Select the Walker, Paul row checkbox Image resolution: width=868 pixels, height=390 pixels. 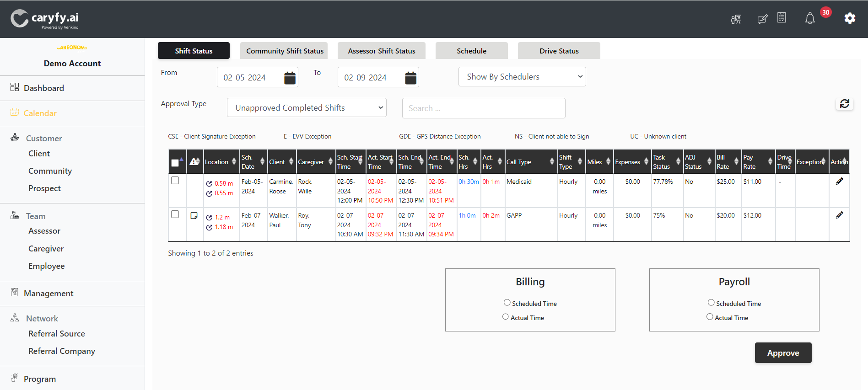point(175,214)
